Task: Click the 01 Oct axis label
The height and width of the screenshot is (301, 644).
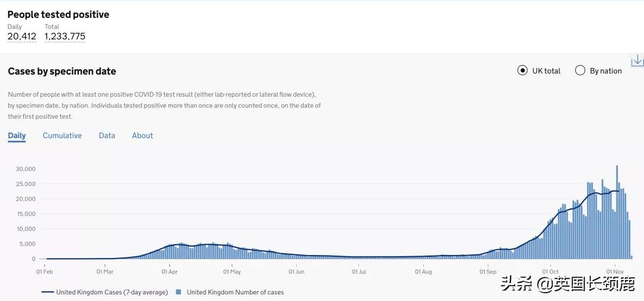Action: point(550,272)
